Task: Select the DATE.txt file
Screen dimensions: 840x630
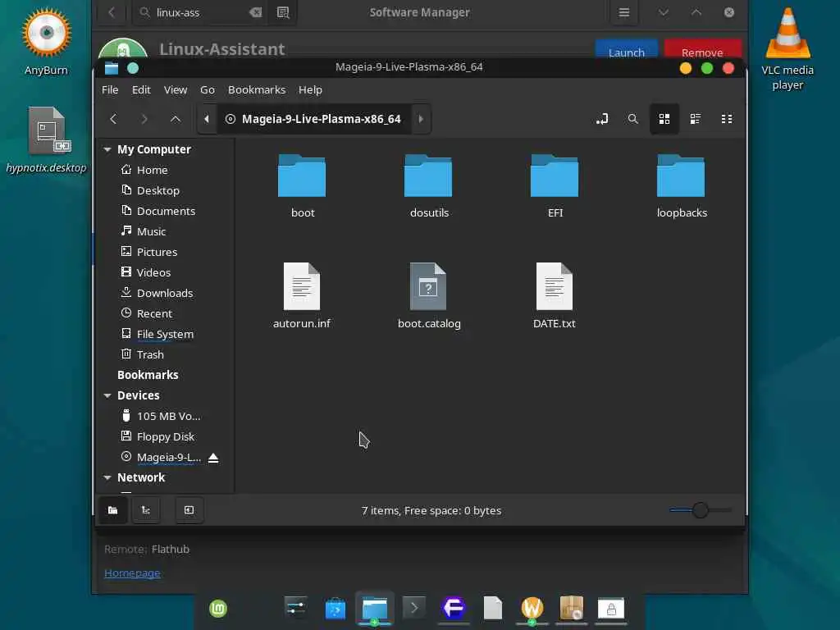Action: pos(555,295)
